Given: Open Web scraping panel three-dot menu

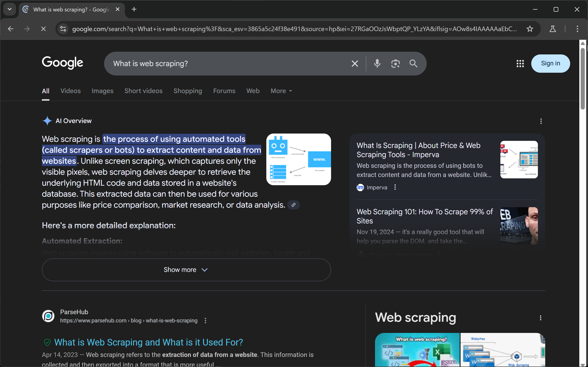Looking at the screenshot, I should point(540,318).
